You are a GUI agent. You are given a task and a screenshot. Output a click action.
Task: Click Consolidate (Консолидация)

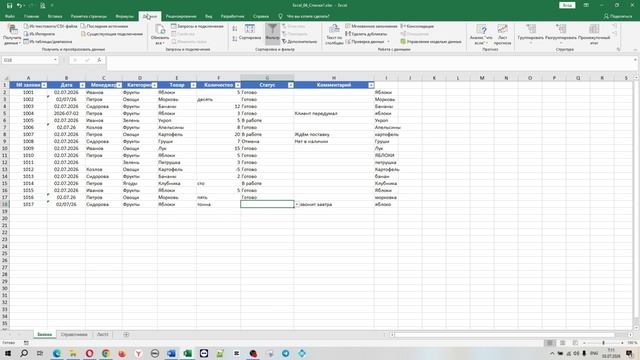(x=417, y=26)
